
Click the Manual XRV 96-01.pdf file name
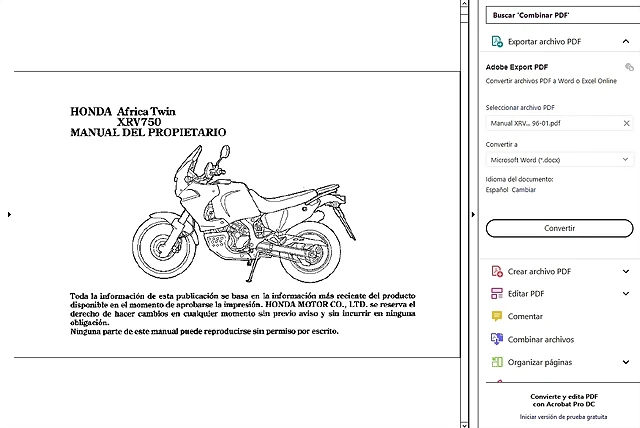525,123
